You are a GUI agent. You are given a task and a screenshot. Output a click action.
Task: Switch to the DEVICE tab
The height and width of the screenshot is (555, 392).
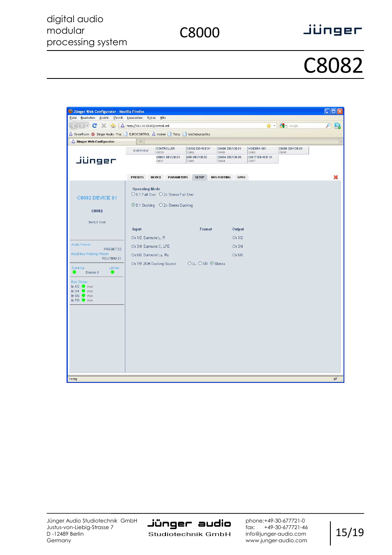156,177
